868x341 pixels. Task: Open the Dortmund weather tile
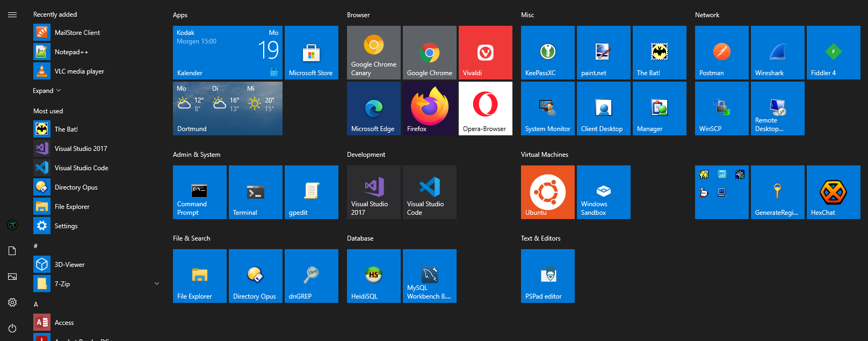tap(228, 108)
